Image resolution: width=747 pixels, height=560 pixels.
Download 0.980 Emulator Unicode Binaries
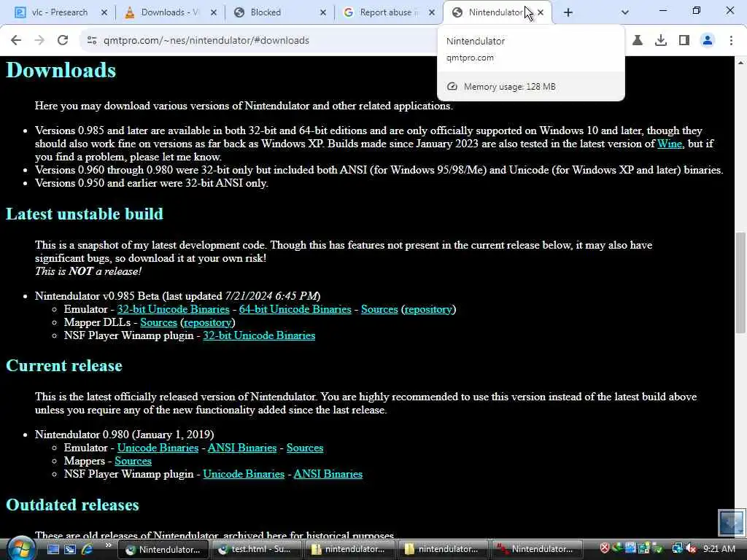(x=158, y=448)
